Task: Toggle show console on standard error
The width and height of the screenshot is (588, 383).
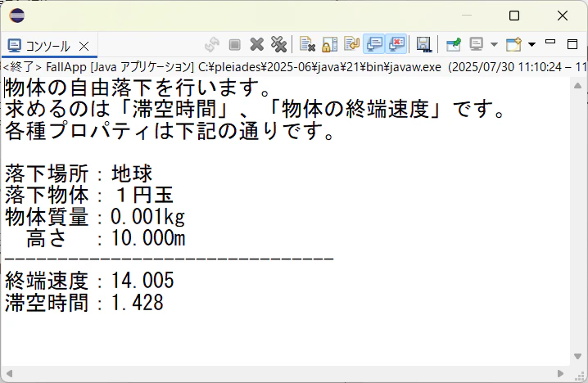Action: click(x=396, y=44)
